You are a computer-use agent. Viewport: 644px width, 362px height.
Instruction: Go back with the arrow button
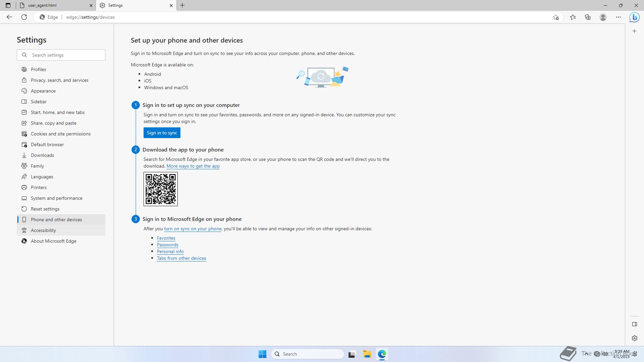point(9,17)
